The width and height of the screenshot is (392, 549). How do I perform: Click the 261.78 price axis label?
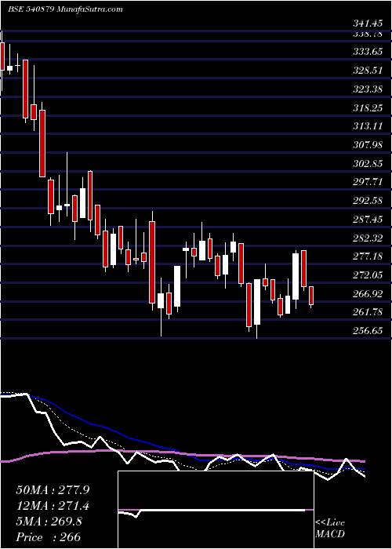click(367, 312)
